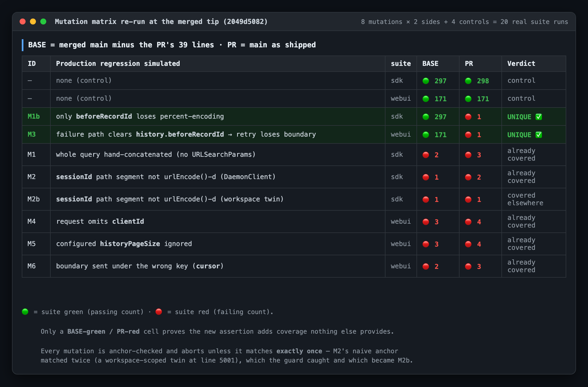Screen dimensions: 588x387
Task: Click the green status dot in the M1b BASE cell
Action: pos(426,117)
